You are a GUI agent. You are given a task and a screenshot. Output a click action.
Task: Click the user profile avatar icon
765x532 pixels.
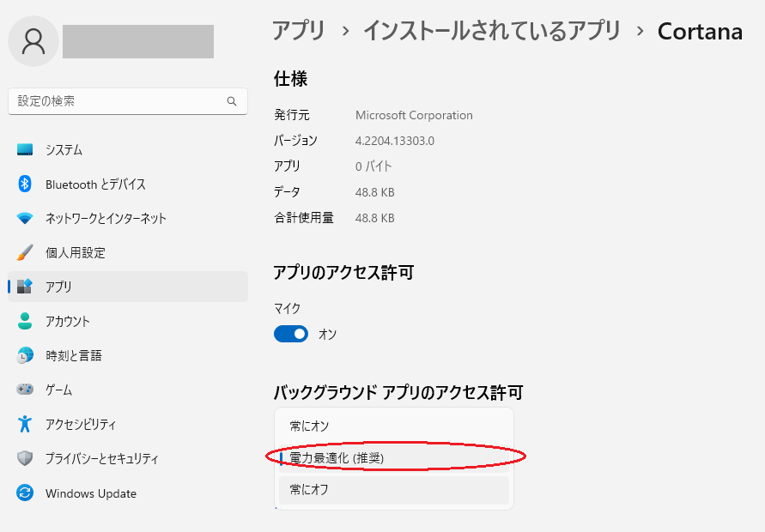pos(33,41)
